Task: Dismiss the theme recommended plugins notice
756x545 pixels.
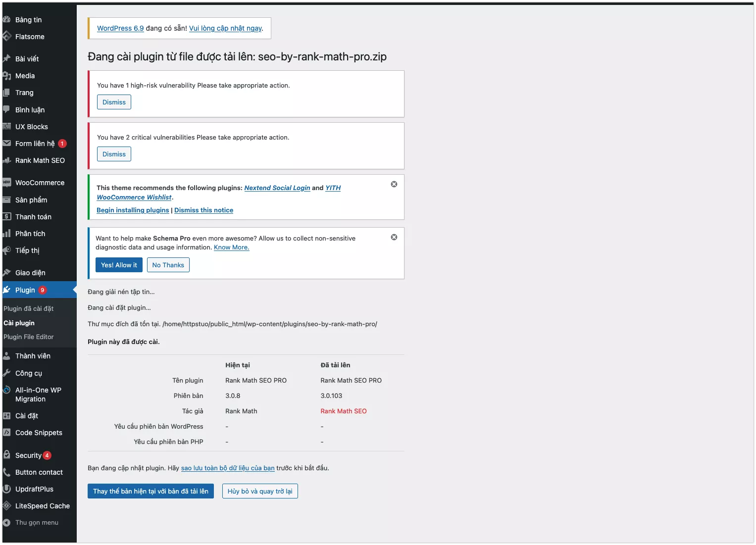Action: [394, 184]
